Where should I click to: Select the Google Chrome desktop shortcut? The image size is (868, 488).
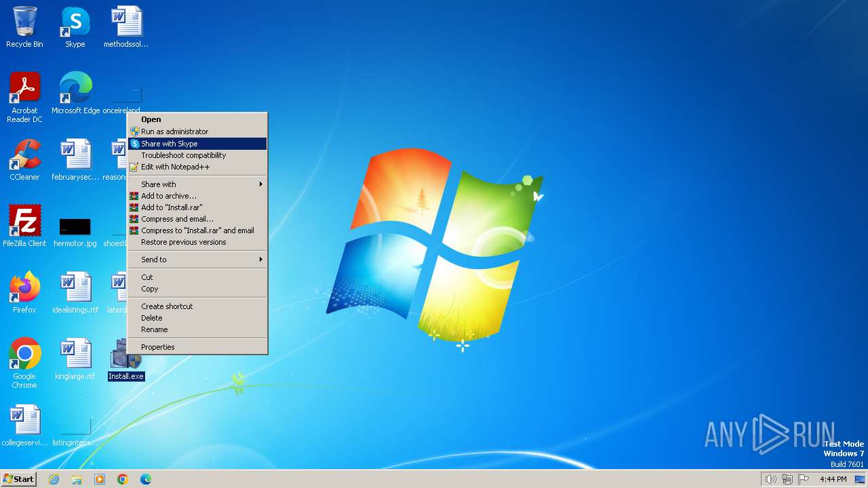[x=24, y=363]
